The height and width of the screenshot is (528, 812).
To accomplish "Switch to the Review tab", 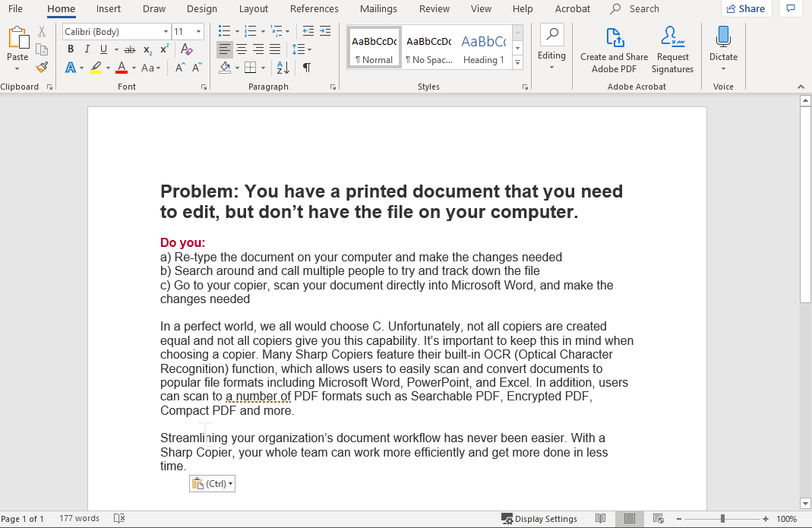I will 434,9.
